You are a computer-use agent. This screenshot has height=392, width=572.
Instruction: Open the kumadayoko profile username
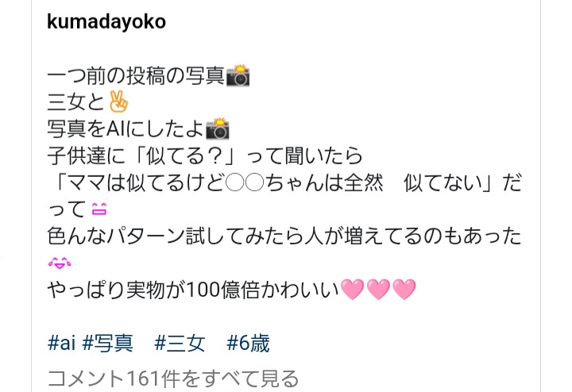(x=106, y=22)
